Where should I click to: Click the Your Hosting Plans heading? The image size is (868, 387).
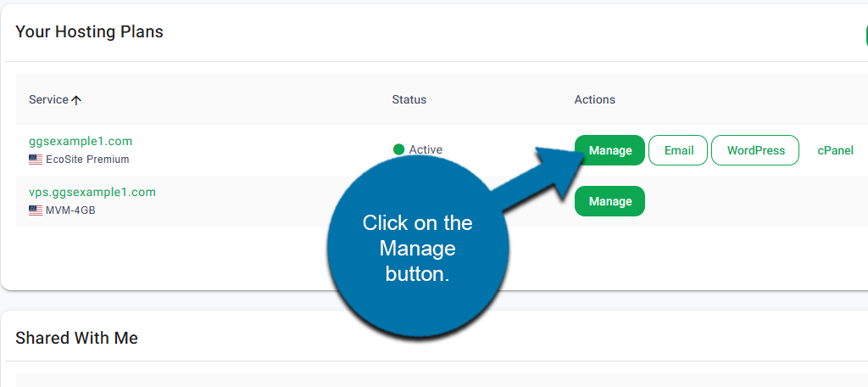pos(89,32)
